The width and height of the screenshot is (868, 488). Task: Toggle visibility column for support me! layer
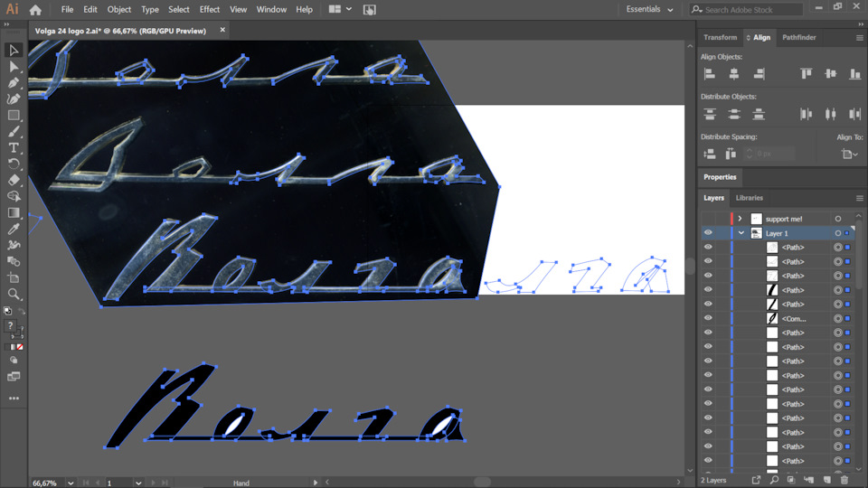coord(708,219)
